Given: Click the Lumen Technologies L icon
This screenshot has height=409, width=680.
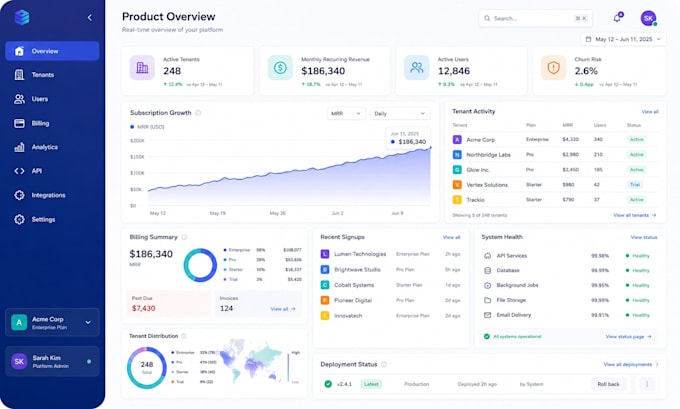Looking at the screenshot, I should 325,254.
